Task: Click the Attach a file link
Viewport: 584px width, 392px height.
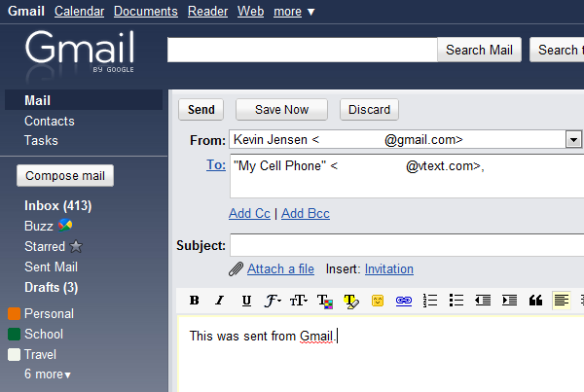Action: (x=280, y=268)
